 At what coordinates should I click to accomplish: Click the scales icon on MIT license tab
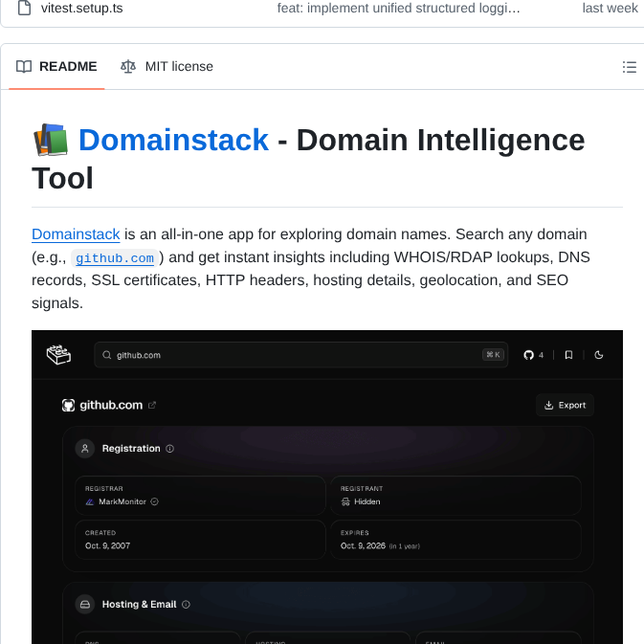click(128, 67)
